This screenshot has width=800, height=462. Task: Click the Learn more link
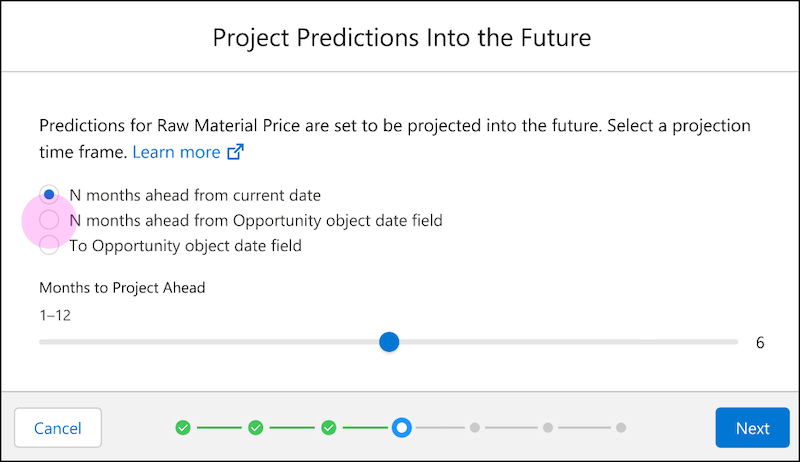(176, 152)
